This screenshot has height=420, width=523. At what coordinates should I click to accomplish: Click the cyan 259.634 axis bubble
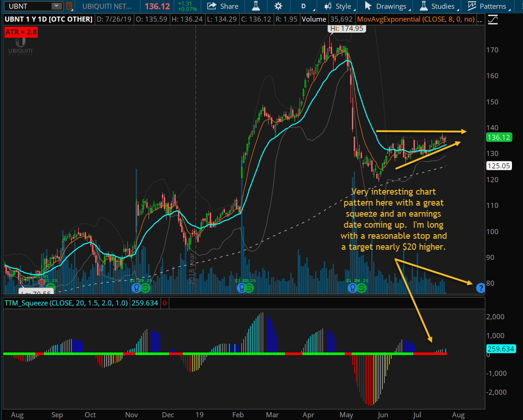click(x=501, y=349)
